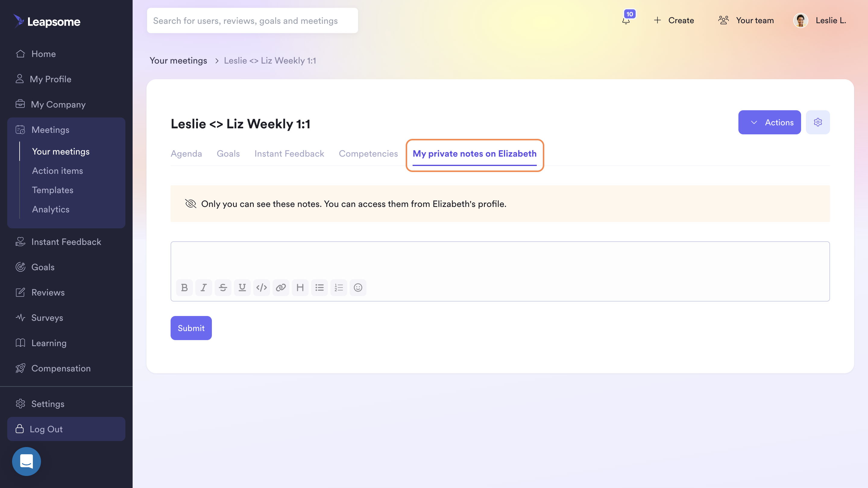
Task: Focus the search field
Action: (252, 20)
